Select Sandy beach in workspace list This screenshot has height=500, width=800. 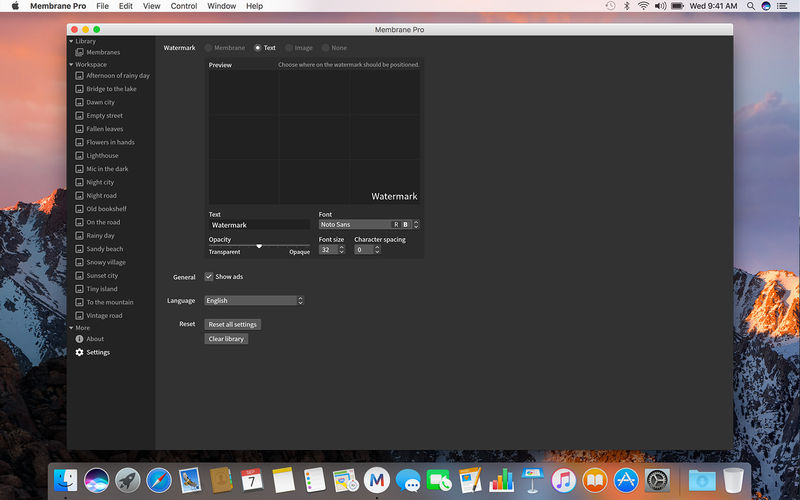point(105,249)
